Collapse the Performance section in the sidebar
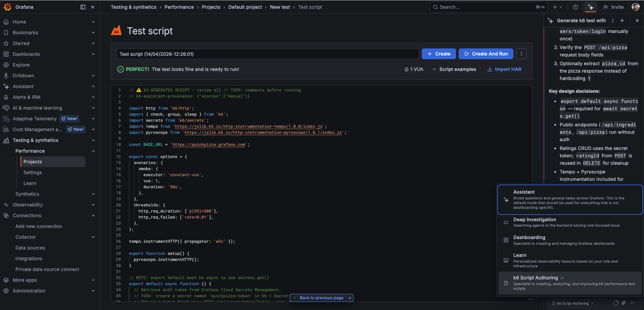The height and width of the screenshot is (310, 644). pos(93,151)
